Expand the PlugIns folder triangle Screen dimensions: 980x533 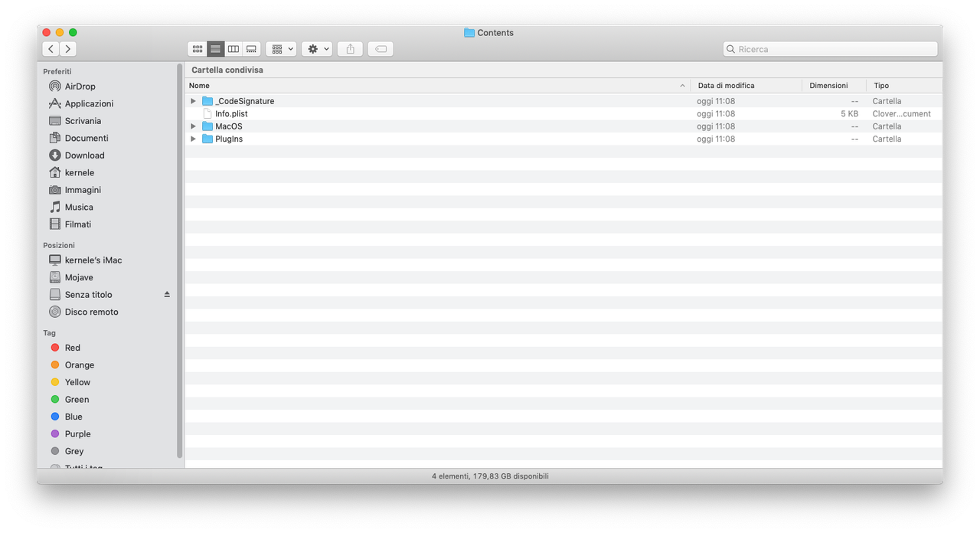(193, 139)
